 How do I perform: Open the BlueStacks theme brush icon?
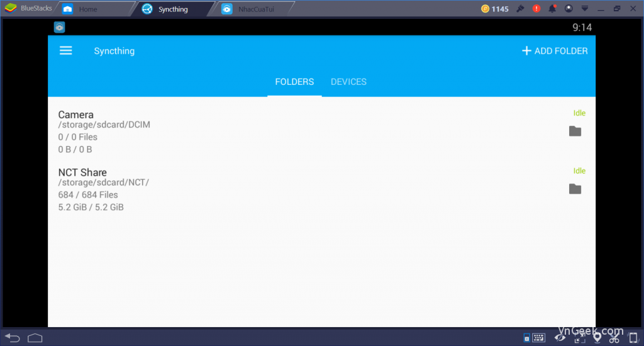pyautogui.click(x=520, y=9)
